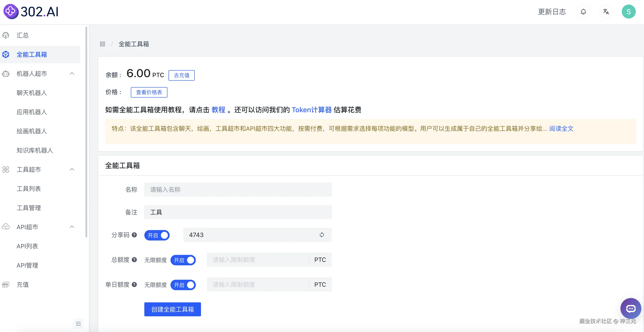Viewport: 644px width, 332px height.
Task: Click the 创建全能工具箱 button
Action: tap(172, 309)
